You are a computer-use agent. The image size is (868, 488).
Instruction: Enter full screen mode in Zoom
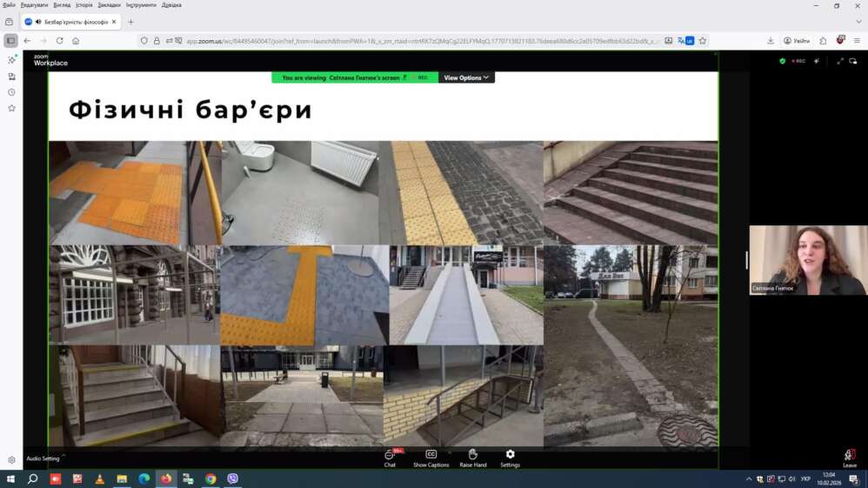[839, 62]
